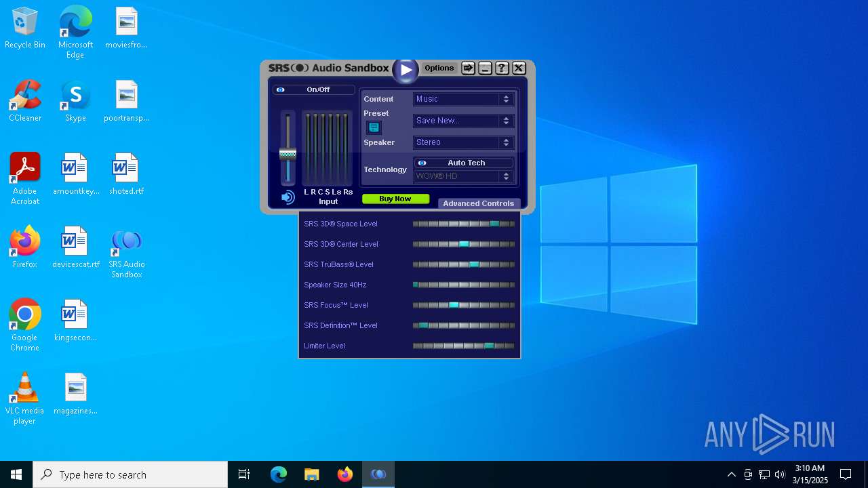Screen dimensions: 868x488
Task: Select the Skype desktop shortcut
Action: click(75, 102)
